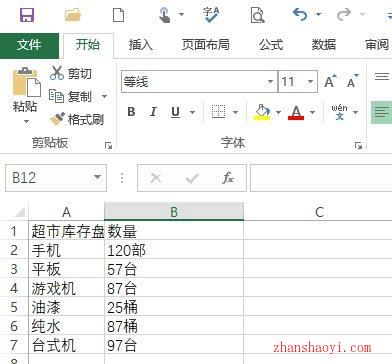Create new blank workbook icon
Screen dimensions: 392x364
click(118, 15)
